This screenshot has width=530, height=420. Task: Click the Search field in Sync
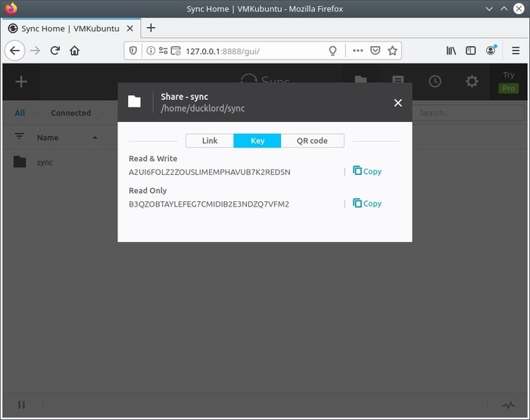click(x=468, y=113)
